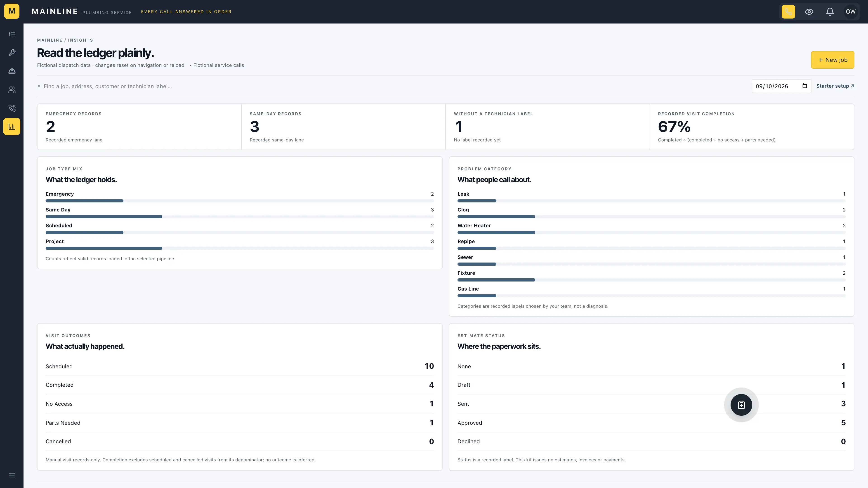868x488 pixels.
Task: Click the Same Day job type label
Action: [x=58, y=209]
